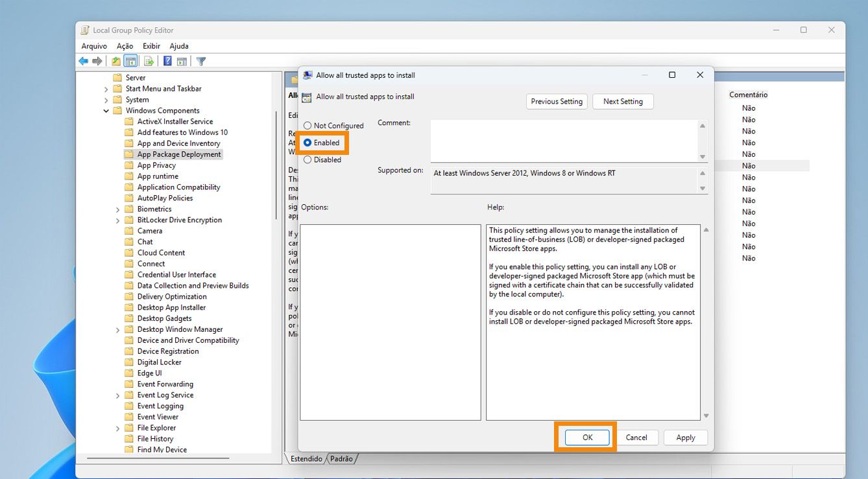Open the Arquivo menu
868x479 pixels.
(94, 46)
